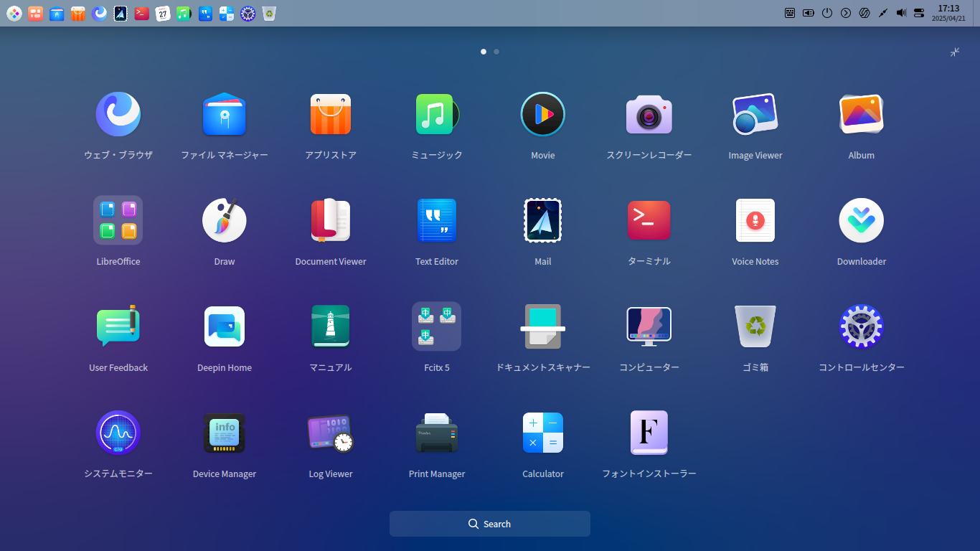Open the Movie player icon
Screen dimensions: 980x551
click(543, 115)
